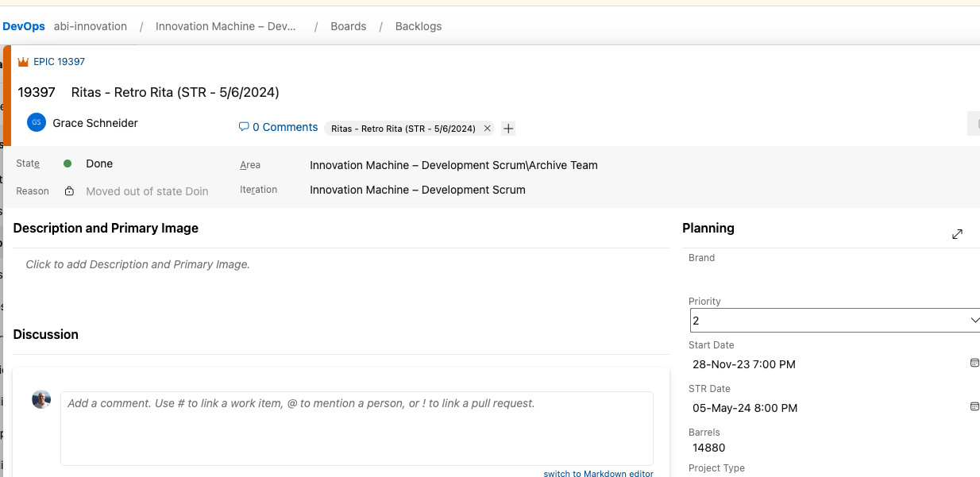Click the speech bubble comments icon
This screenshot has height=477, width=980.
click(244, 127)
